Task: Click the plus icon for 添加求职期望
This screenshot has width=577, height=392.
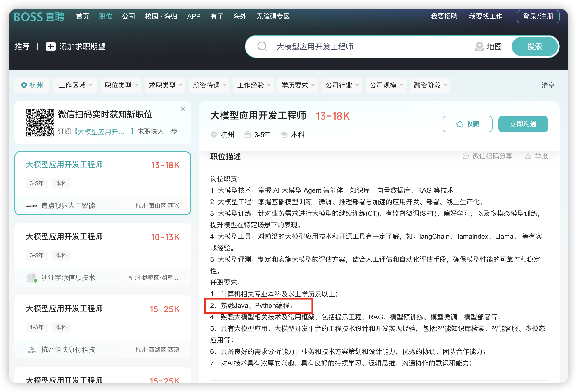Action: [51, 46]
